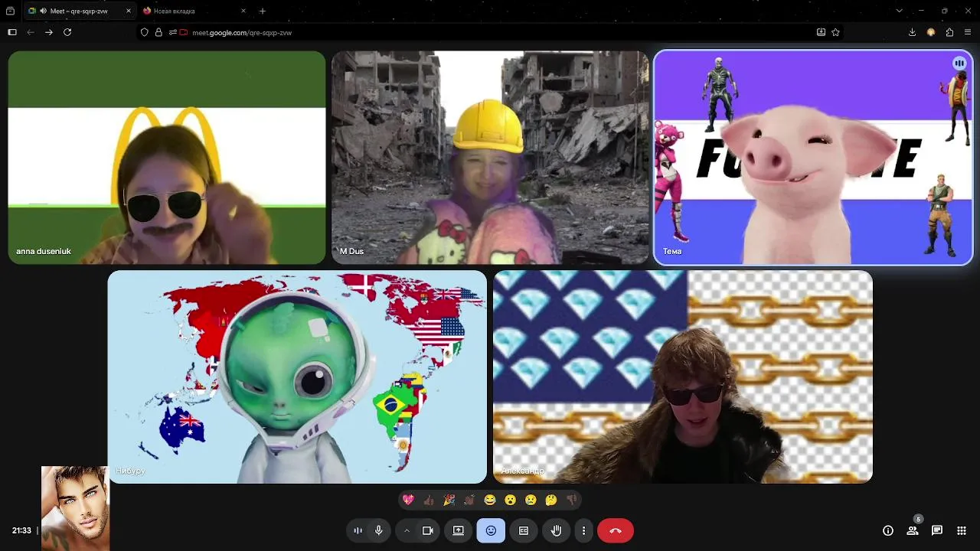Open camera sharing indicator in address bar
Viewport: 980px width, 551px height.
pos(184,32)
